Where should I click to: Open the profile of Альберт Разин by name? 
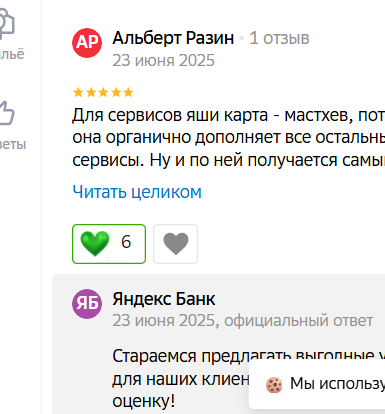click(x=173, y=38)
